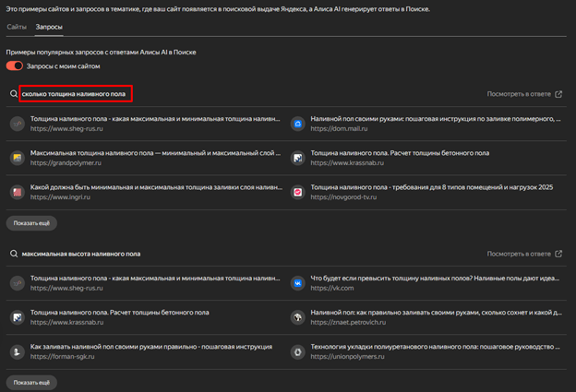Open the unionpolymers.ru 'Технология укладки' result

[x=436, y=347]
